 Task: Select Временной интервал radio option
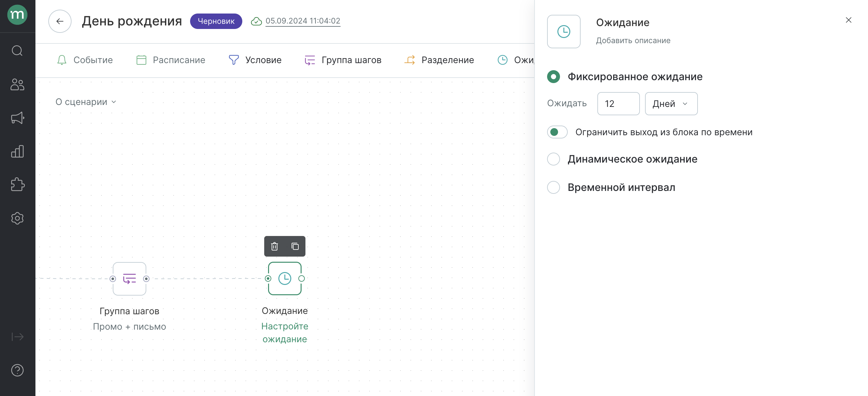pos(553,187)
